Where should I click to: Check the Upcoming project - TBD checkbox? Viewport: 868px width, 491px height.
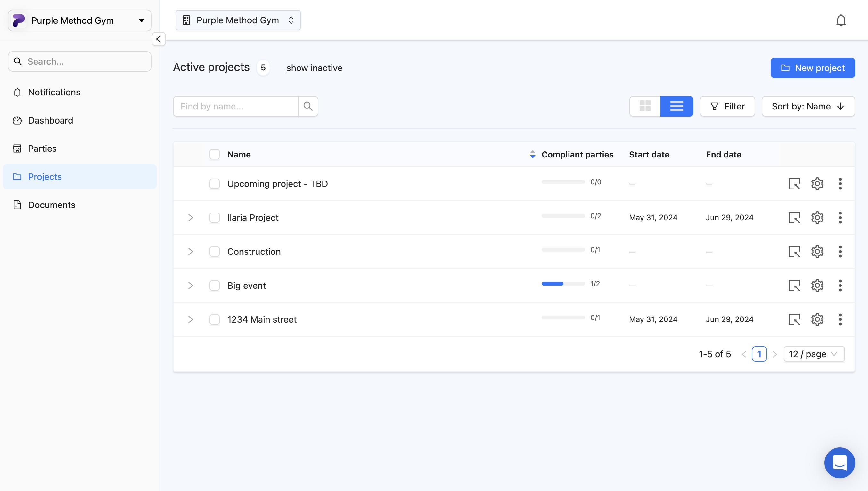(215, 184)
